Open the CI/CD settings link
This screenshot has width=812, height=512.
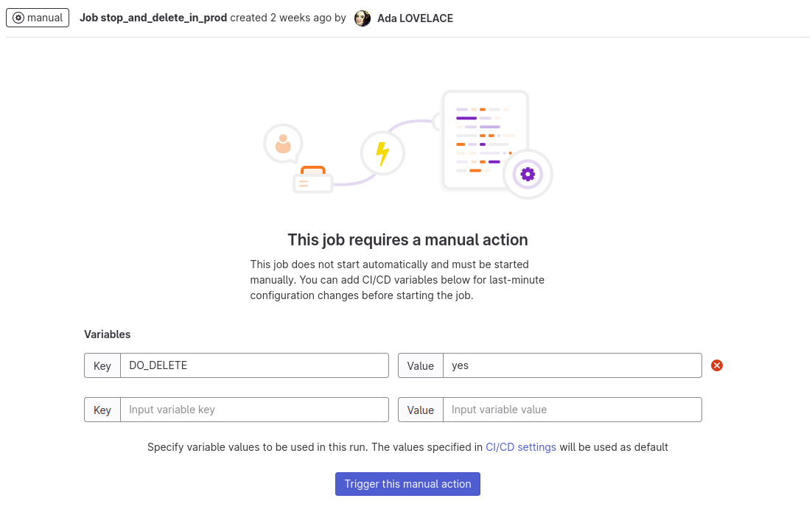point(520,447)
